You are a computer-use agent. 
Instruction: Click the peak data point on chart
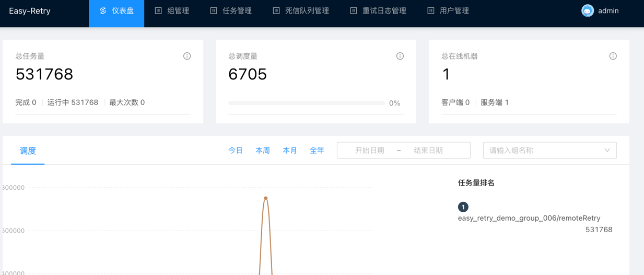coord(266,198)
